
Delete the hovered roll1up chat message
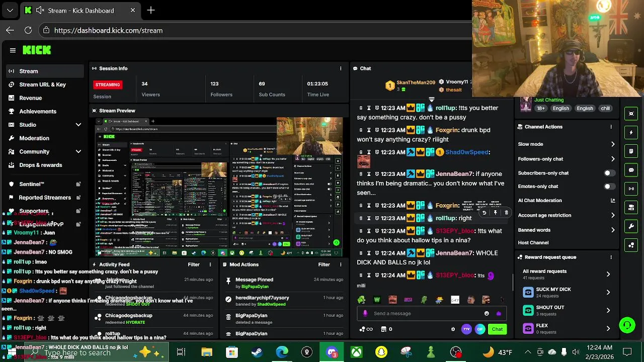tap(506, 213)
